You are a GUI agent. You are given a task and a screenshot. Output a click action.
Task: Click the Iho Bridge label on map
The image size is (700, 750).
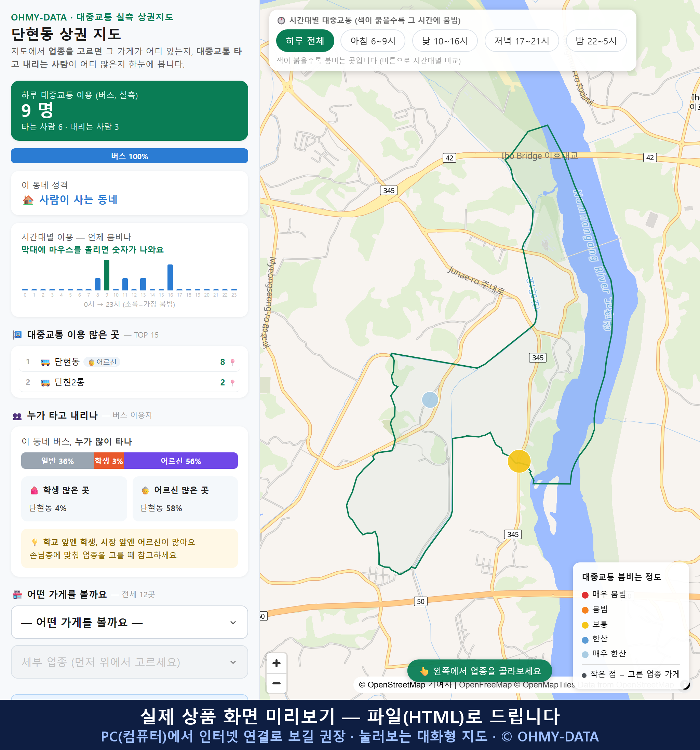[539, 155]
